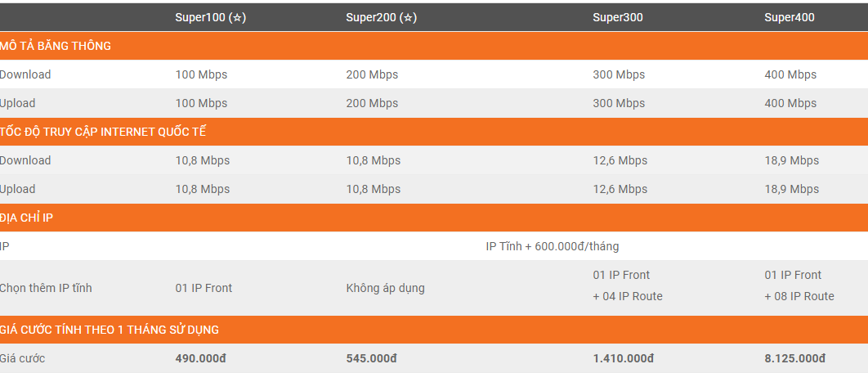This screenshot has height=373, width=868.
Task: Click the star icon next to Super200
Action: click(x=409, y=18)
